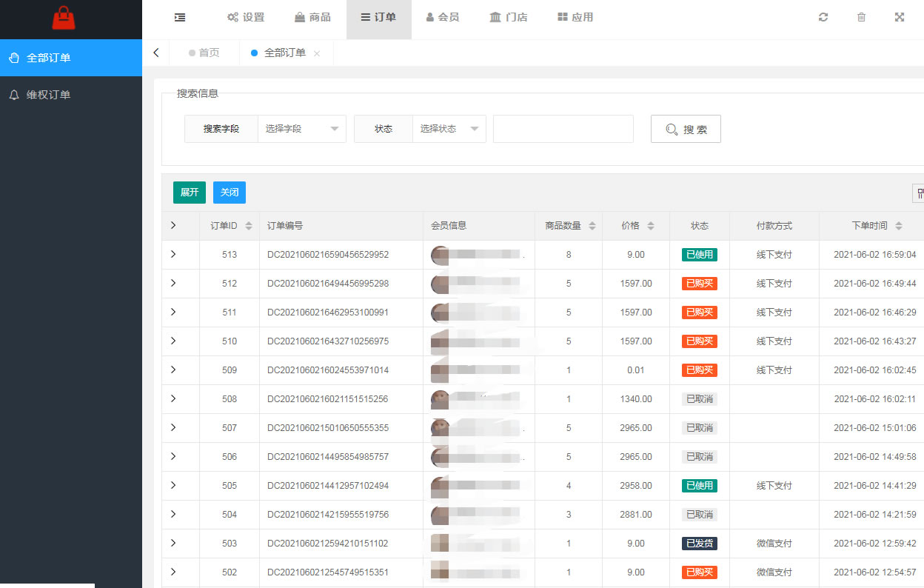The width and height of the screenshot is (924, 588).
Task: Expand order 513 row
Action: [x=173, y=254]
